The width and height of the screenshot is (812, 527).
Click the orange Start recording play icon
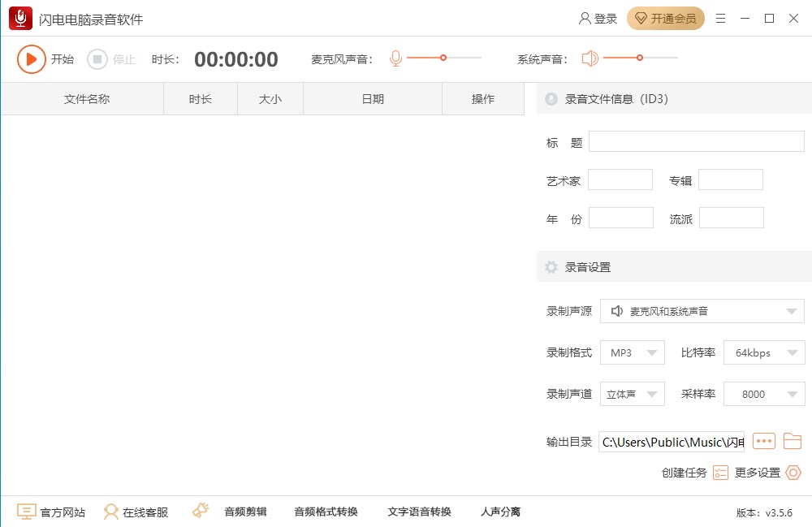click(x=31, y=59)
